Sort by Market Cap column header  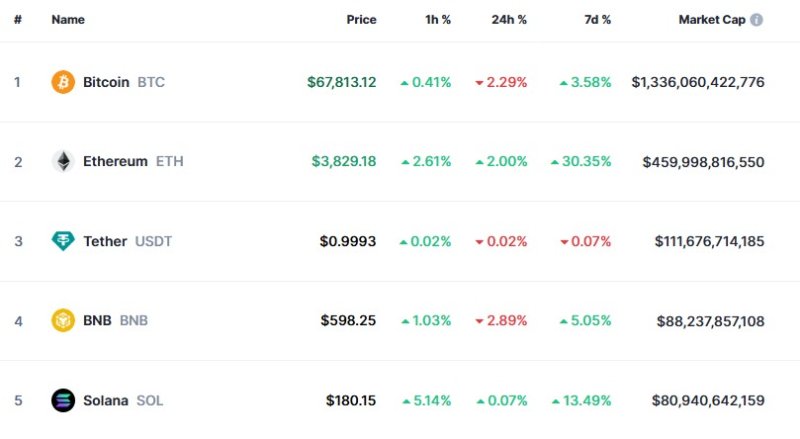(x=711, y=20)
